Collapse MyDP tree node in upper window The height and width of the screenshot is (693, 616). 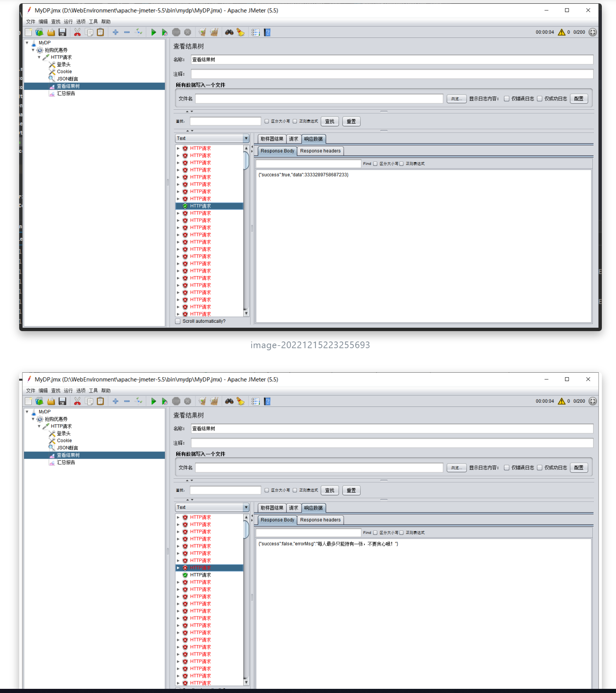pyautogui.click(x=27, y=42)
